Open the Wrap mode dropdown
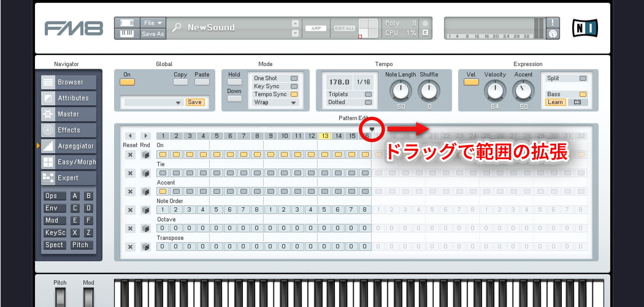The image size is (644, 307). pyautogui.click(x=275, y=102)
